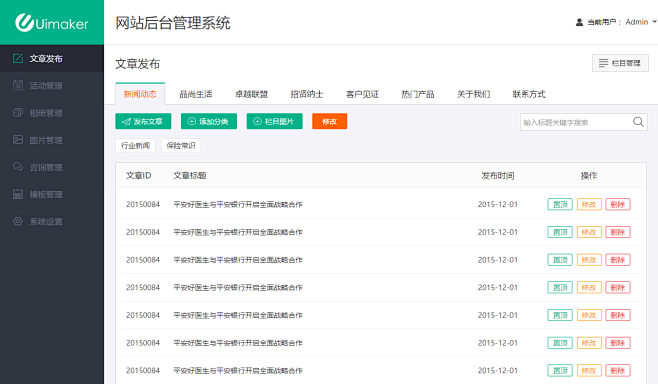Click the 网站后台管理系统 header title
This screenshot has height=384, width=658.
[172, 23]
